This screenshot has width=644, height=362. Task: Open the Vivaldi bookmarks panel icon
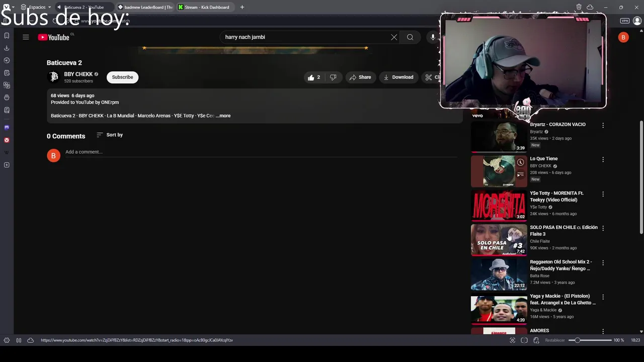point(7,36)
